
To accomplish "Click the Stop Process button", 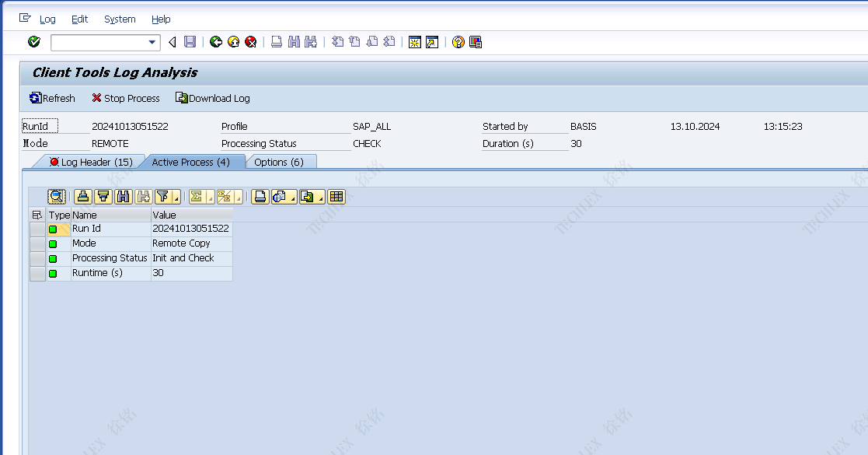I will point(125,98).
